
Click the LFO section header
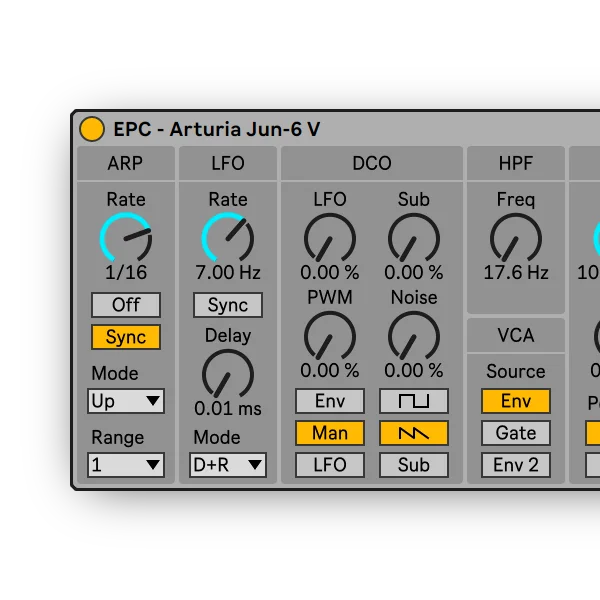(228, 163)
